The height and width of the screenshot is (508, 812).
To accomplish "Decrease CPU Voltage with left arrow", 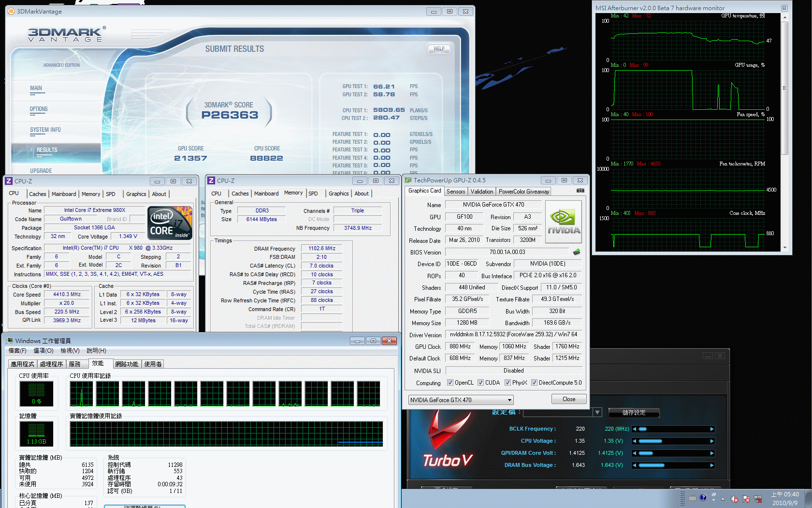I will point(635,441).
